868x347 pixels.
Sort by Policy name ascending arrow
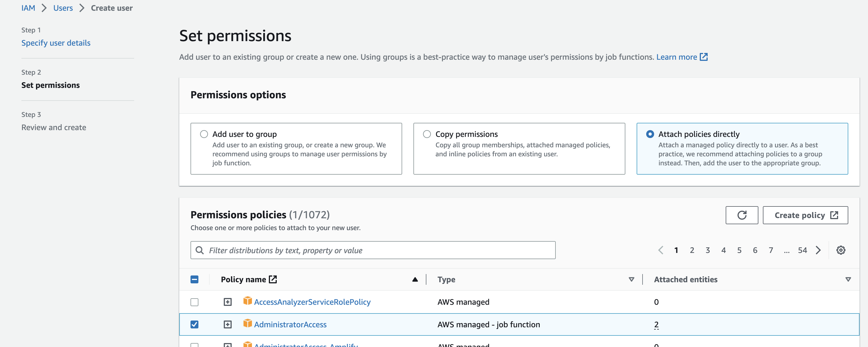pos(415,279)
